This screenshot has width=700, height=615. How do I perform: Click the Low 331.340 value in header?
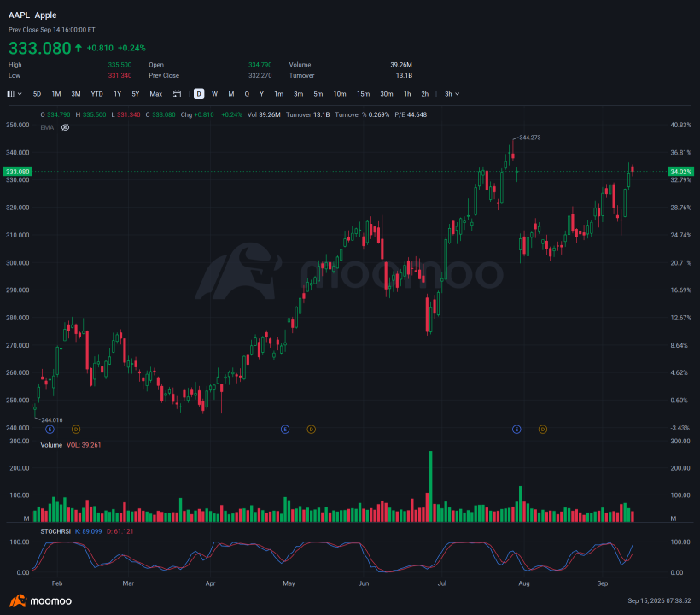(120, 75)
